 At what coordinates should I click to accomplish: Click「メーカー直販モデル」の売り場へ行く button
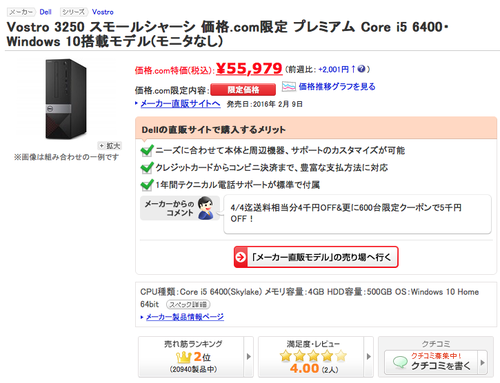(316, 257)
